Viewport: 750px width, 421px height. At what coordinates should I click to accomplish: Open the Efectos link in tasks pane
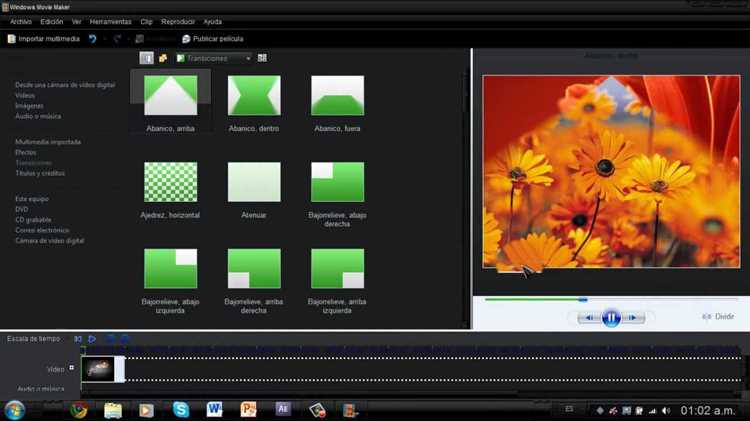pos(25,153)
